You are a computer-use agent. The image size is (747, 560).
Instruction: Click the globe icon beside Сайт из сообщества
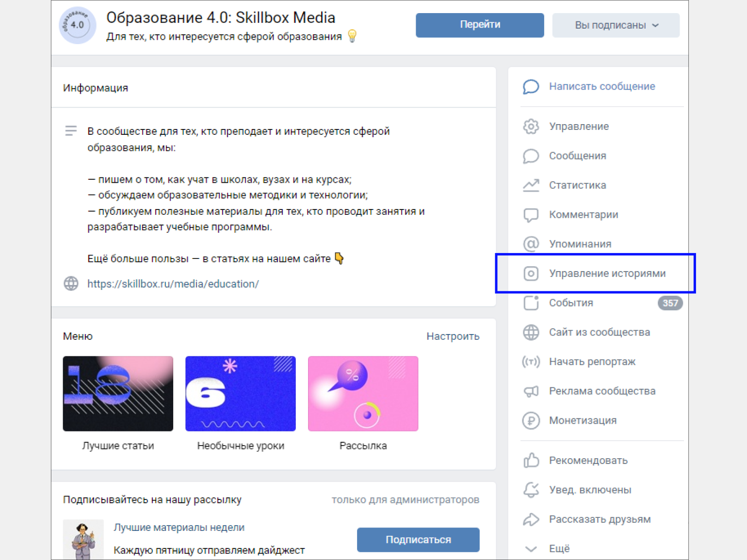pos(531,333)
